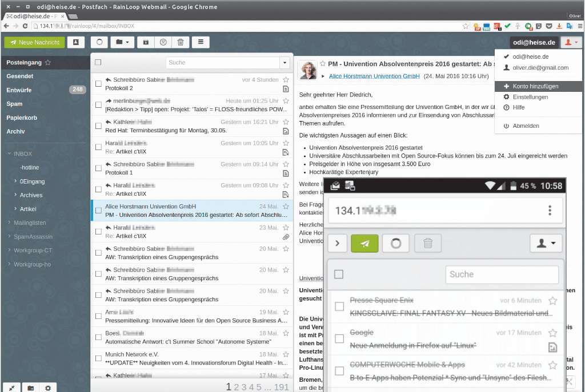
Task: Open settings gear at bottom left
Action: pyautogui.click(x=48, y=388)
